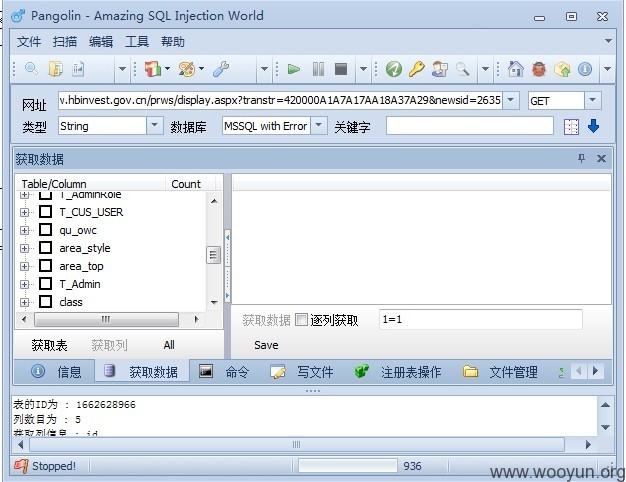
Task: Click the Stopped! flag status icon
Action: (21, 466)
